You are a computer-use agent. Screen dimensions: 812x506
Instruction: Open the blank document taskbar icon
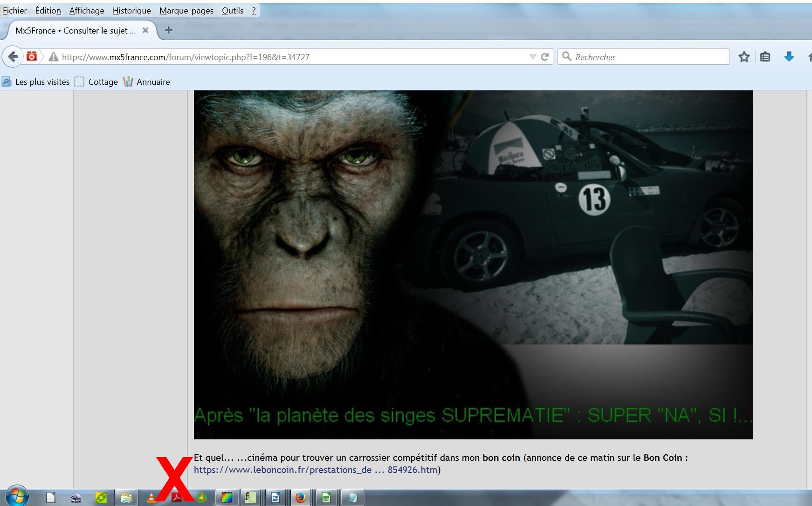50,498
